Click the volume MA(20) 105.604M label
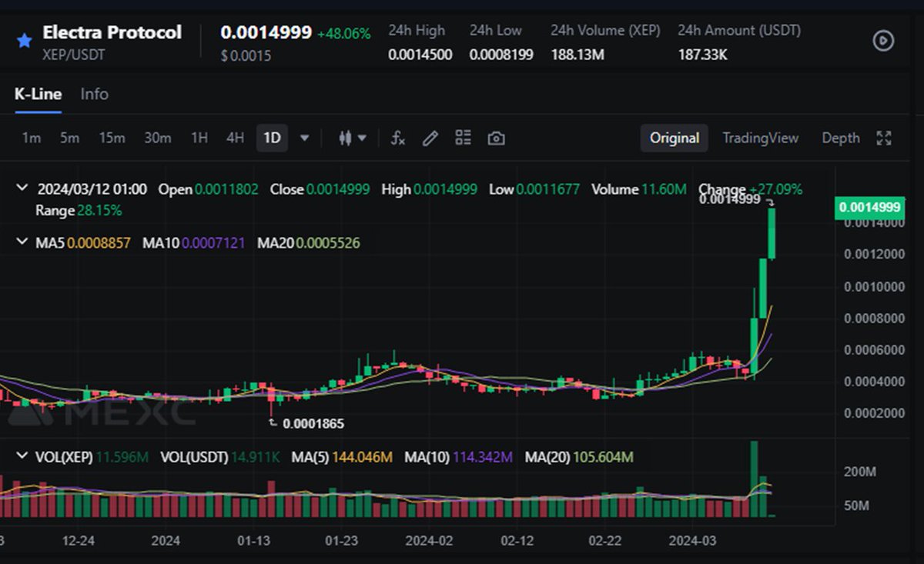Viewport: 924px width, 564px height. [x=579, y=457]
